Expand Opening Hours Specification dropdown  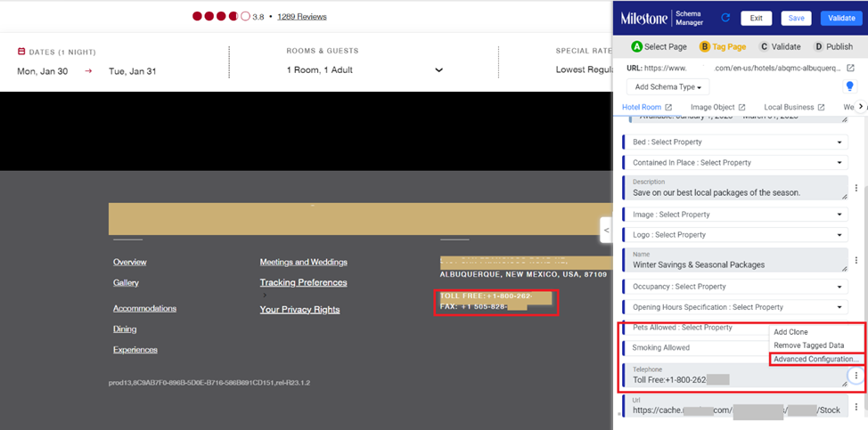[x=737, y=307]
